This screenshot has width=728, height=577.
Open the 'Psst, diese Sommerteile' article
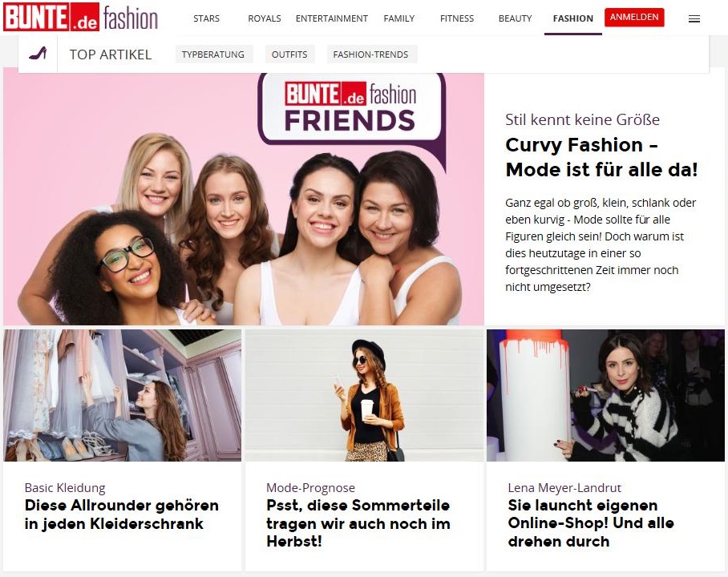click(358, 523)
